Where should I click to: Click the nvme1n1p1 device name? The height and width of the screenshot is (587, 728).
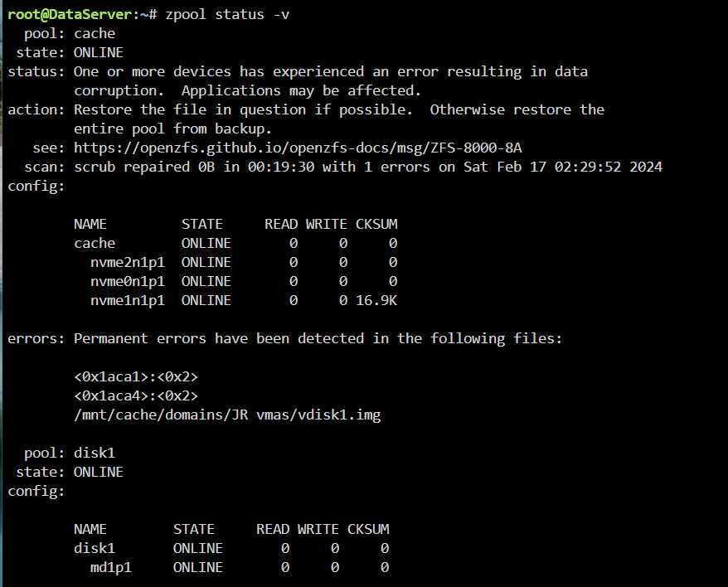pyautogui.click(x=128, y=300)
